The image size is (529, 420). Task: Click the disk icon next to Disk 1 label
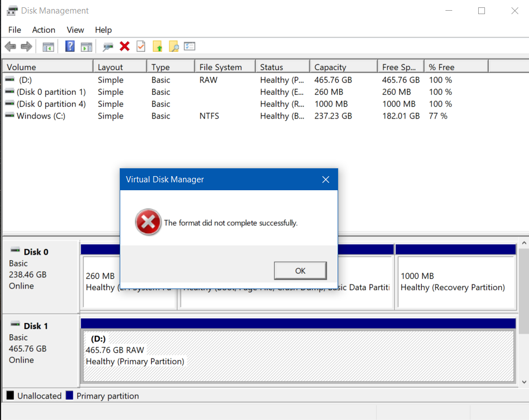(x=15, y=324)
